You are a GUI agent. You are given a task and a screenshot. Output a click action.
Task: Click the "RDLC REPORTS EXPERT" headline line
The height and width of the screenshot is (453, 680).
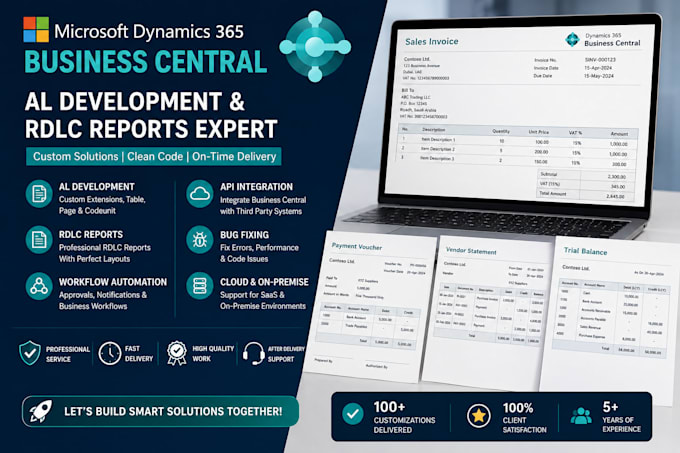coord(151,129)
